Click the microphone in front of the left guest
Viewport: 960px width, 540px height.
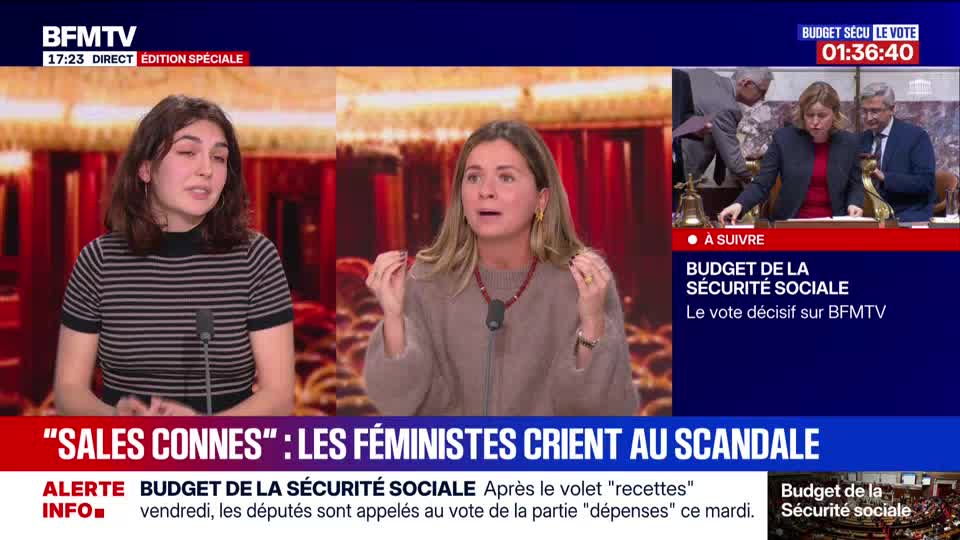pos(204,324)
